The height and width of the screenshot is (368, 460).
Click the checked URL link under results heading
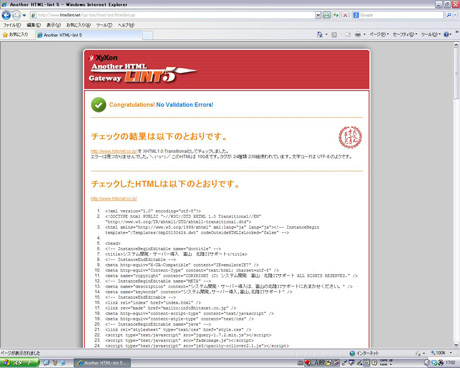(x=114, y=151)
